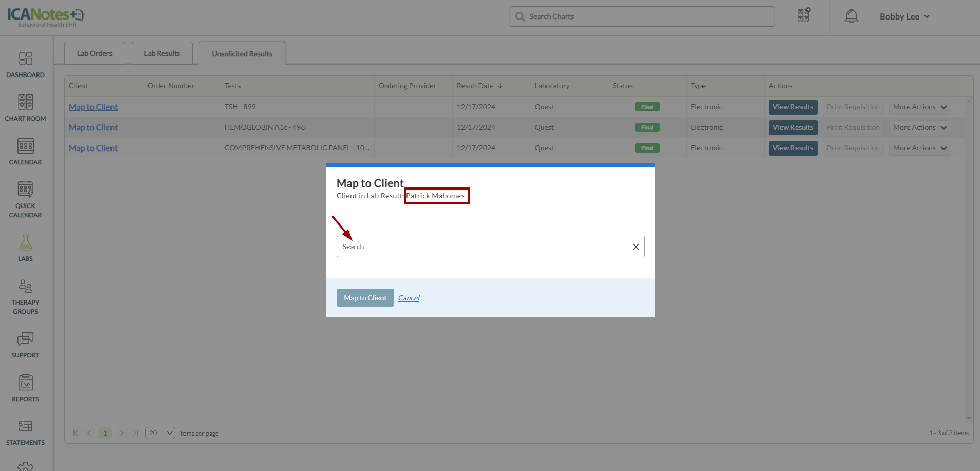Open Quick Calendar from sidebar
Viewport: 980px width, 471px height.
click(x=25, y=199)
